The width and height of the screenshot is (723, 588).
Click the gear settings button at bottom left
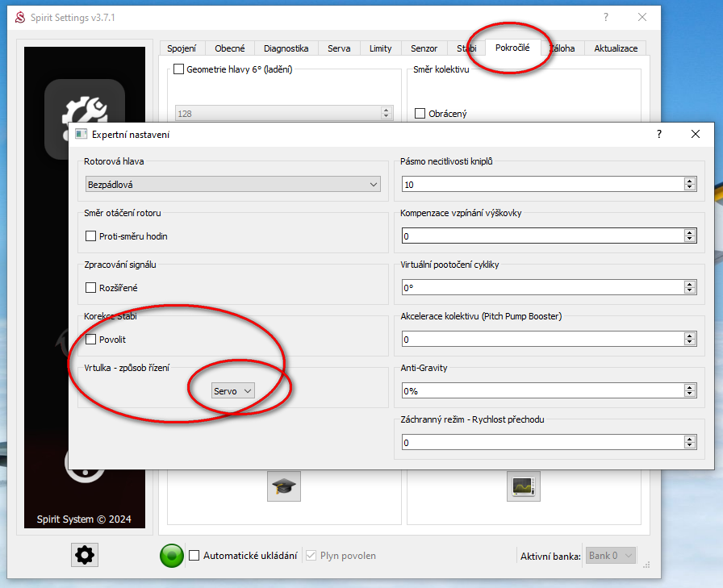[x=84, y=555]
